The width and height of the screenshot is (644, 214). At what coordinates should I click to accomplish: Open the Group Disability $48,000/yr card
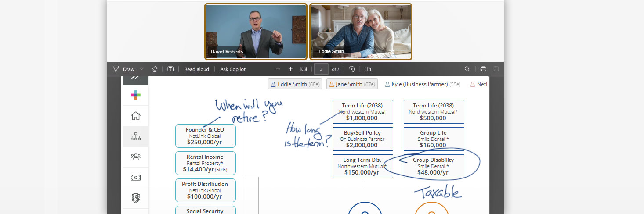tap(434, 166)
